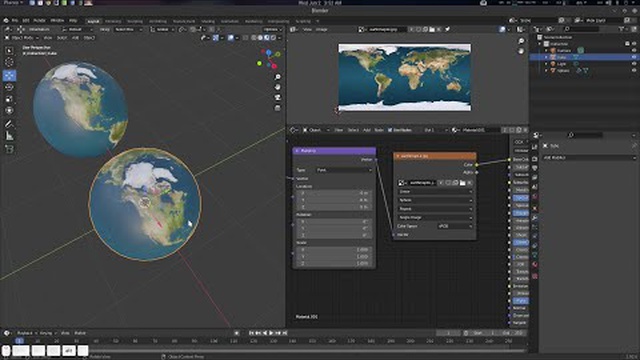The width and height of the screenshot is (640, 360).
Task: Switch orthographic/perspective grid icon in viewport
Action: [x=278, y=108]
